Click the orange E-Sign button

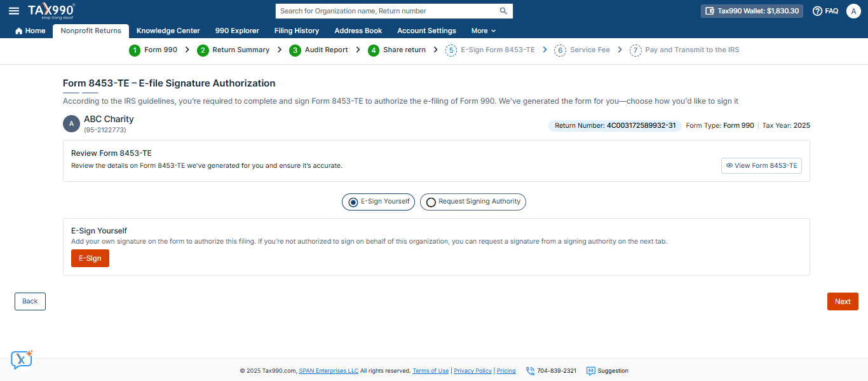point(90,258)
